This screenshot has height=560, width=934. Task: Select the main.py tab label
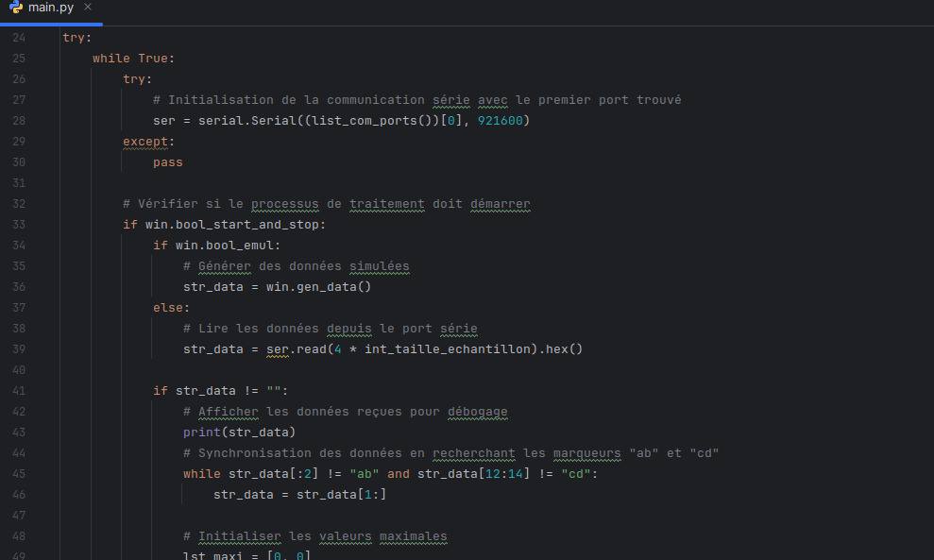50,8
